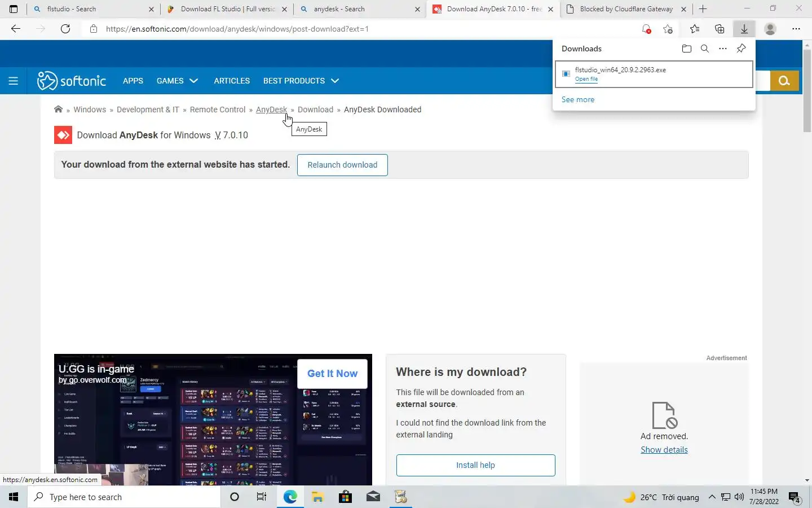
Task: Open Development & IT breadcrumb link
Action: (x=148, y=110)
